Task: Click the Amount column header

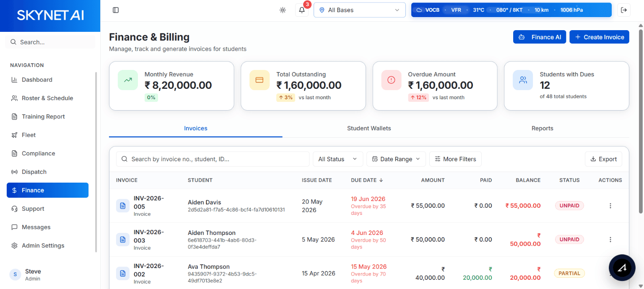Action: tap(433, 180)
